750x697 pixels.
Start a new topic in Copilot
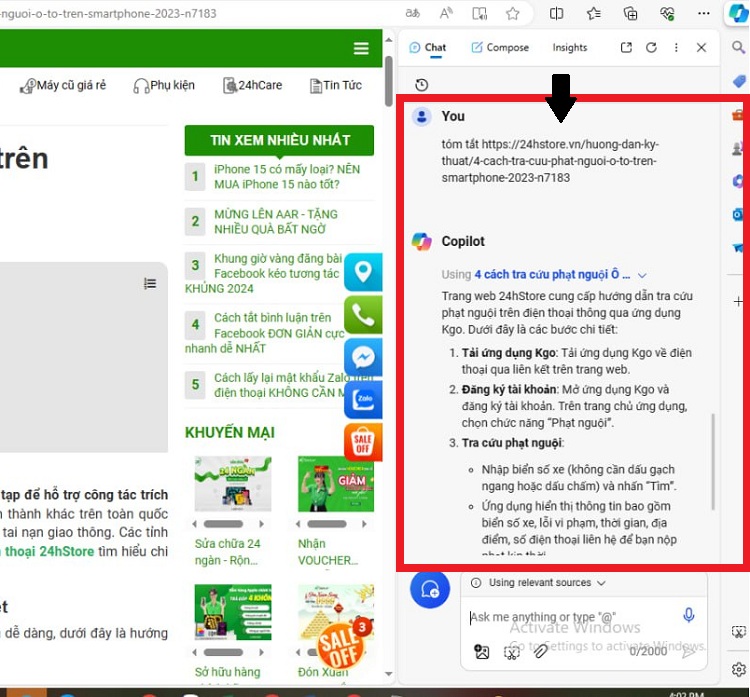pyautogui.click(x=430, y=589)
